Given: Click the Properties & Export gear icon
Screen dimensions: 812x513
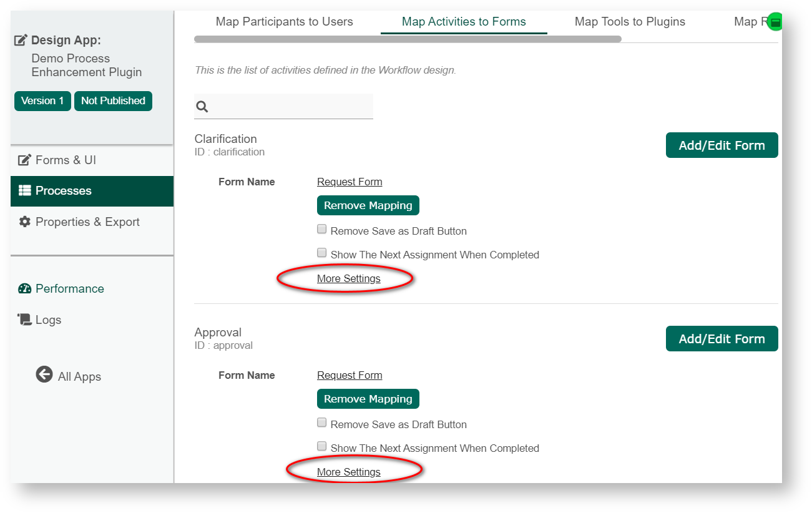Looking at the screenshot, I should (x=24, y=222).
